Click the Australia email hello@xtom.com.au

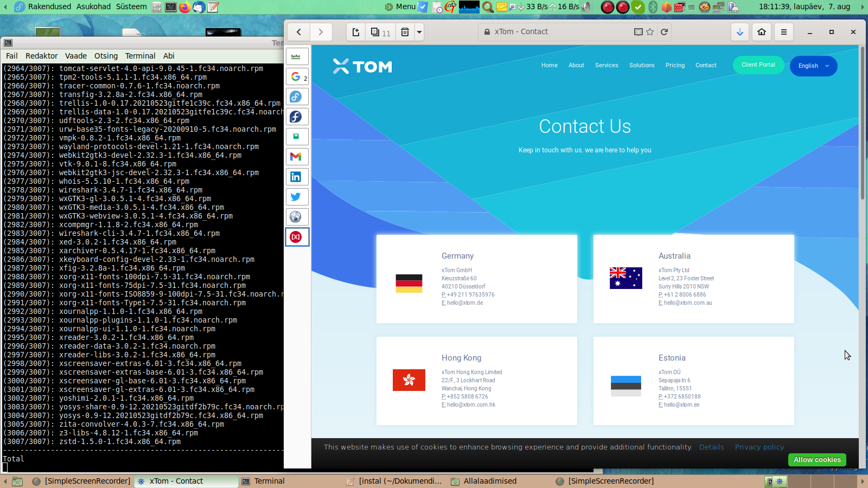688,303
